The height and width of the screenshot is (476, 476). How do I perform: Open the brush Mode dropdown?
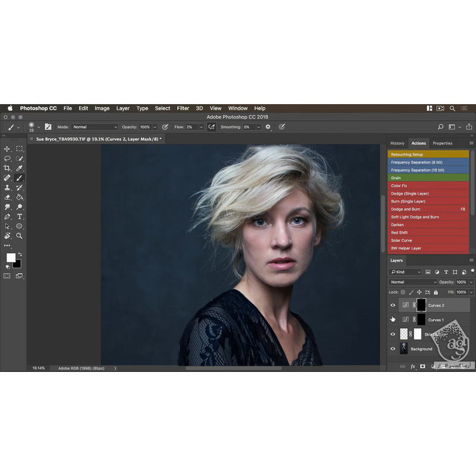[95, 127]
